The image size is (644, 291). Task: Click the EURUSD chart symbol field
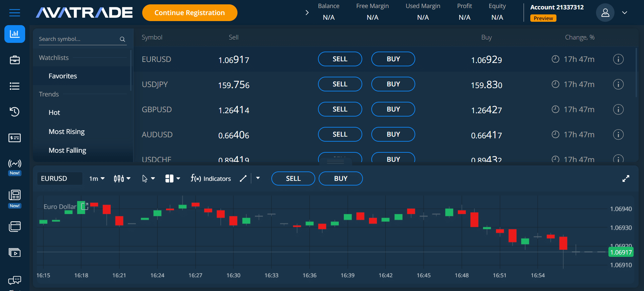(60, 178)
